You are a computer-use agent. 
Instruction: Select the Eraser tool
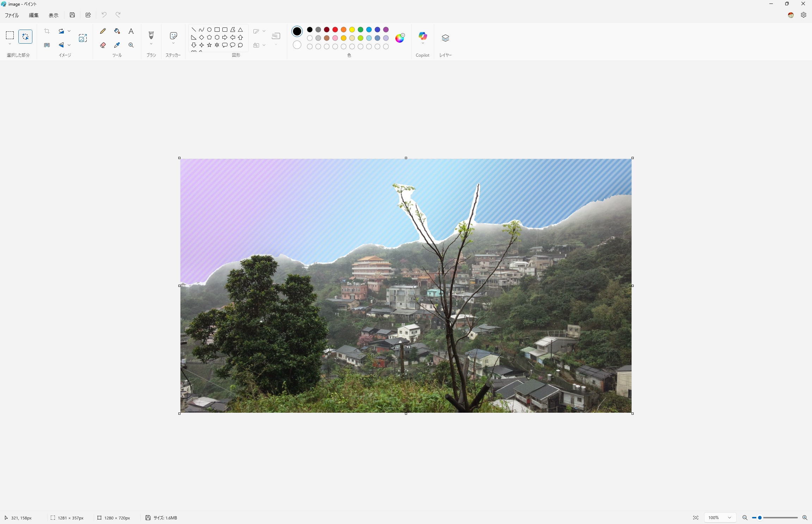click(103, 45)
